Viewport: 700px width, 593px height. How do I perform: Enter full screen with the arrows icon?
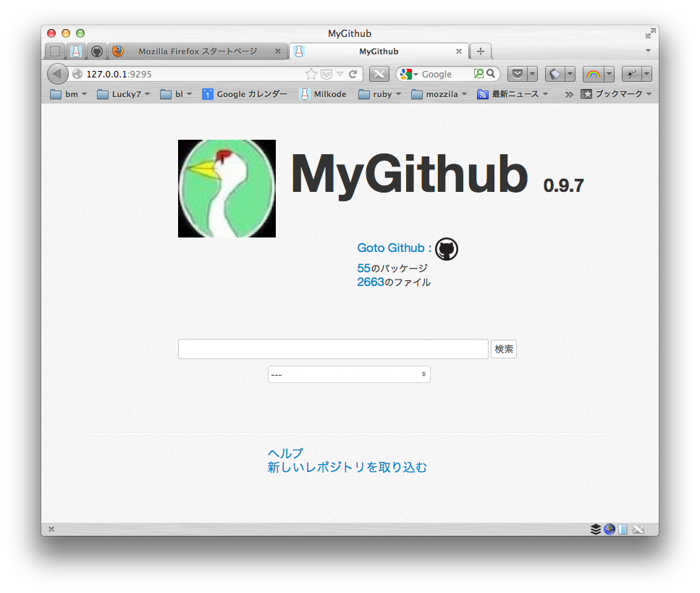pyautogui.click(x=650, y=33)
